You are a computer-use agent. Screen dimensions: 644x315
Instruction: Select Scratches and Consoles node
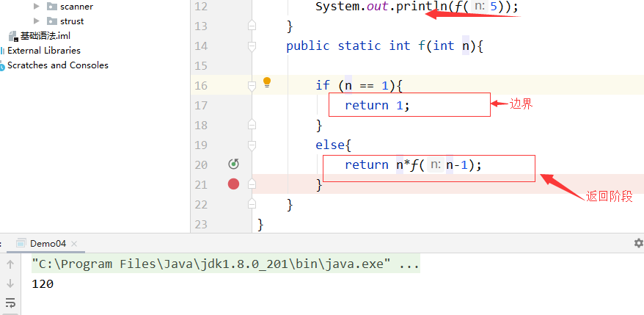click(x=58, y=65)
